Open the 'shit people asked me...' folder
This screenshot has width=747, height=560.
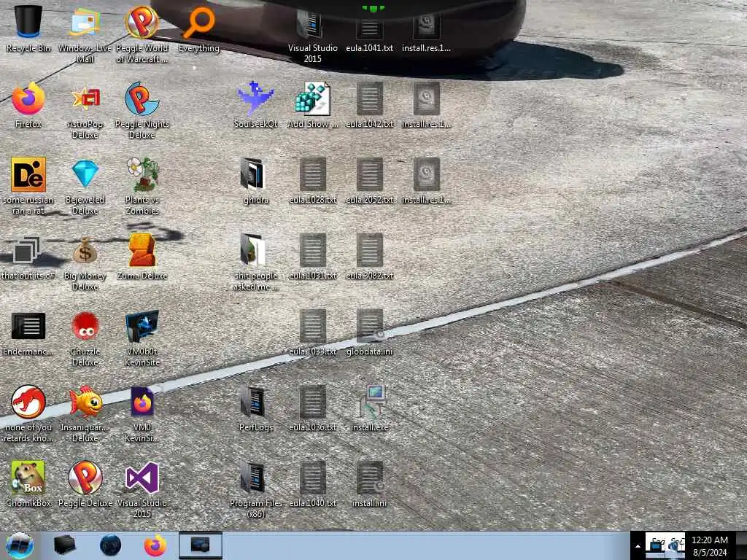pyautogui.click(x=256, y=262)
